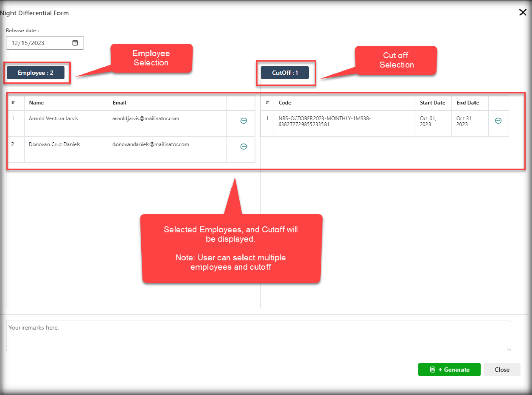Click the Start Date column header

point(432,103)
